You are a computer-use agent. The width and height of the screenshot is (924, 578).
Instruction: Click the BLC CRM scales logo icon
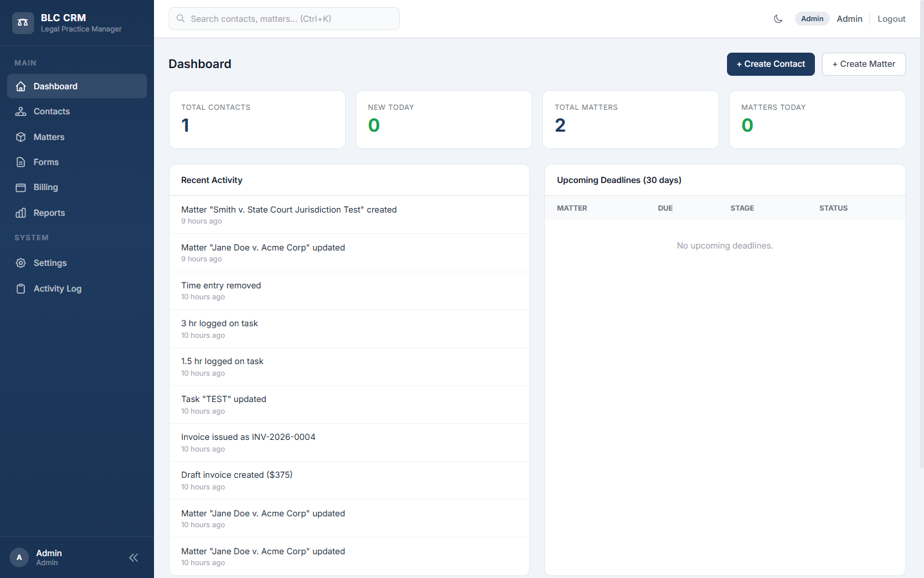point(22,22)
